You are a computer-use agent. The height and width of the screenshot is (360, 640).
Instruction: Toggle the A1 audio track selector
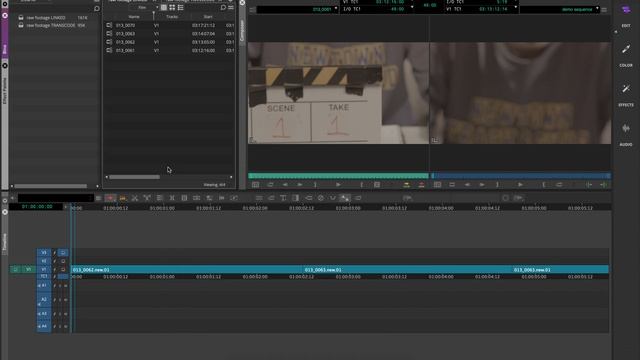[x=43, y=286]
